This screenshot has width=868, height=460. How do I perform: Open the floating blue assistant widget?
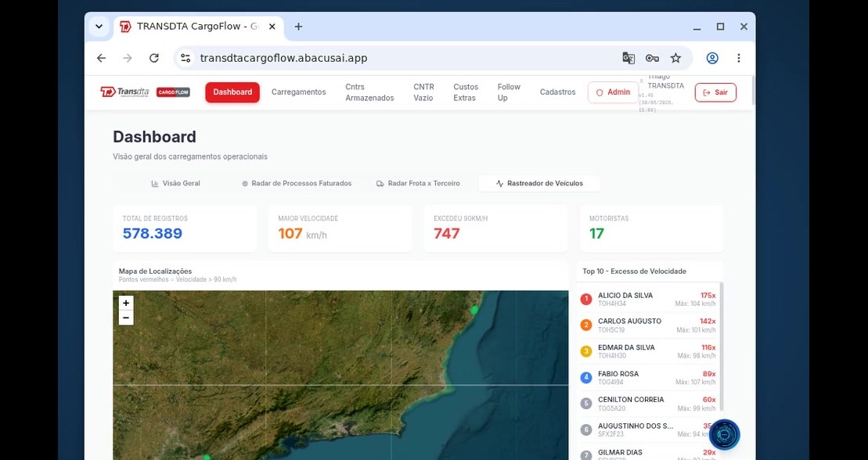(724, 434)
